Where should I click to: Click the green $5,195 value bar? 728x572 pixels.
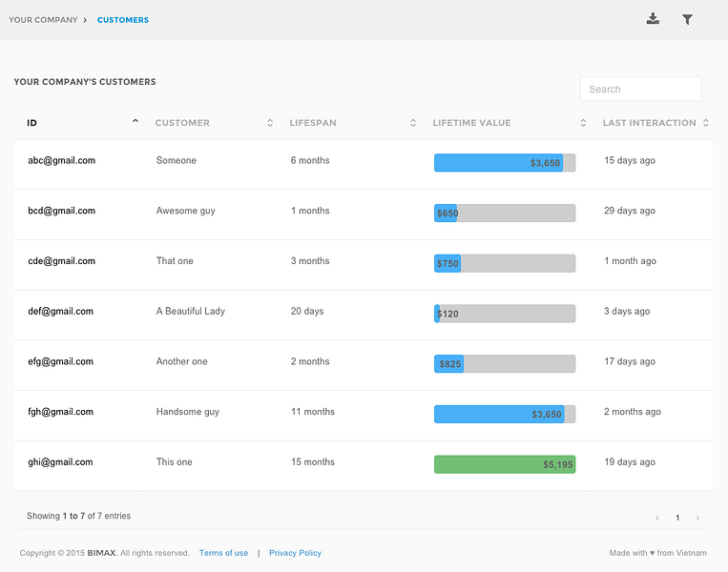coord(505,464)
